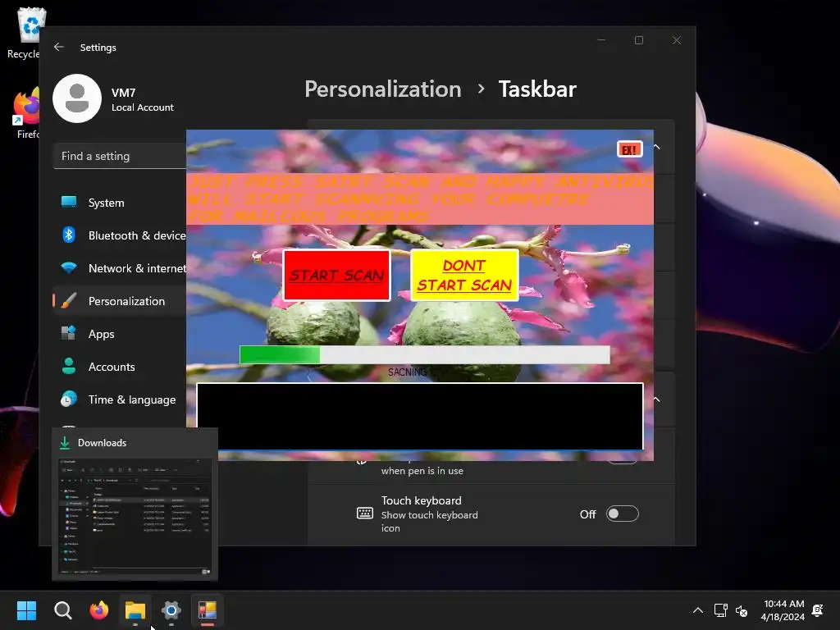This screenshot has width=840, height=630.
Task: Switch to the antivirus app in the taskbar
Action: (x=208, y=610)
